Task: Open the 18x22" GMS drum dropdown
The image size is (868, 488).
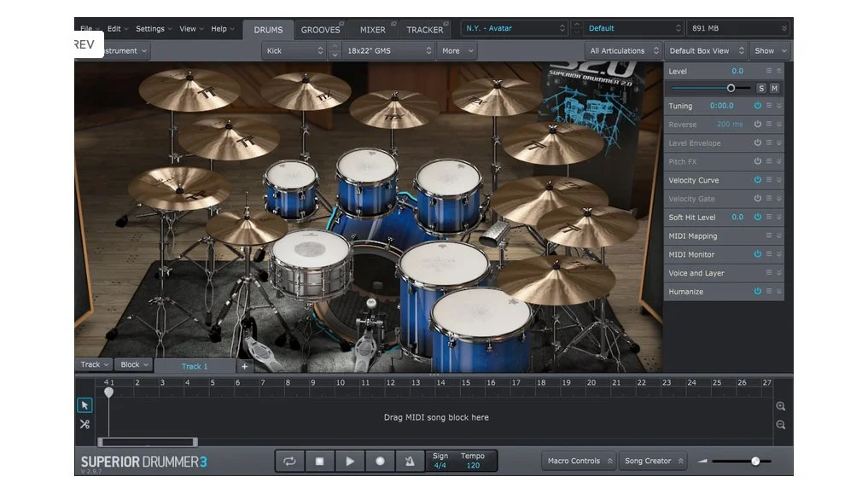Action: pos(388,51)
